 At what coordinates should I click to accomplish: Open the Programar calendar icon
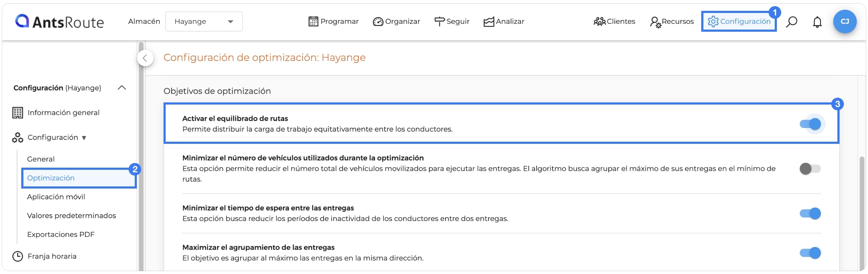coord(313,22)
